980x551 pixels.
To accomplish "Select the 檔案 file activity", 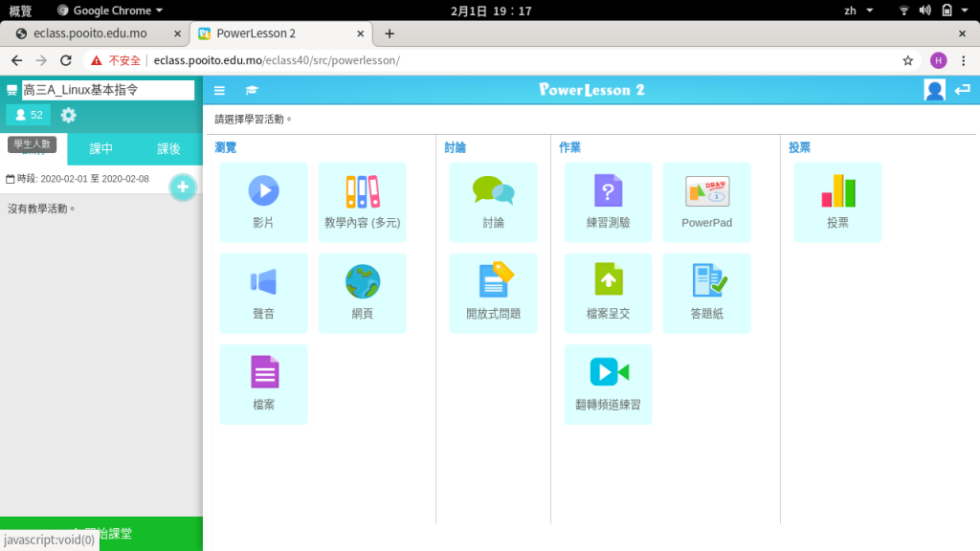I will pyautogui.click(x=263, y=384).
